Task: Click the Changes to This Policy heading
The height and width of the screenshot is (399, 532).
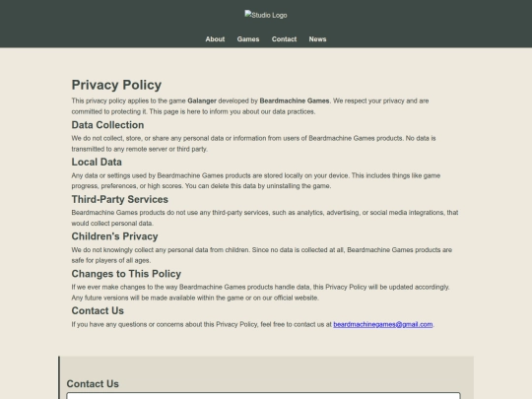Action: [x=126, y=274]
